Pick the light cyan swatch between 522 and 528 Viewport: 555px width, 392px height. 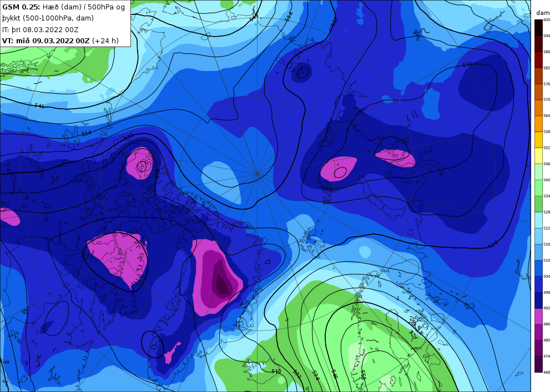click(x=538, y=220)
